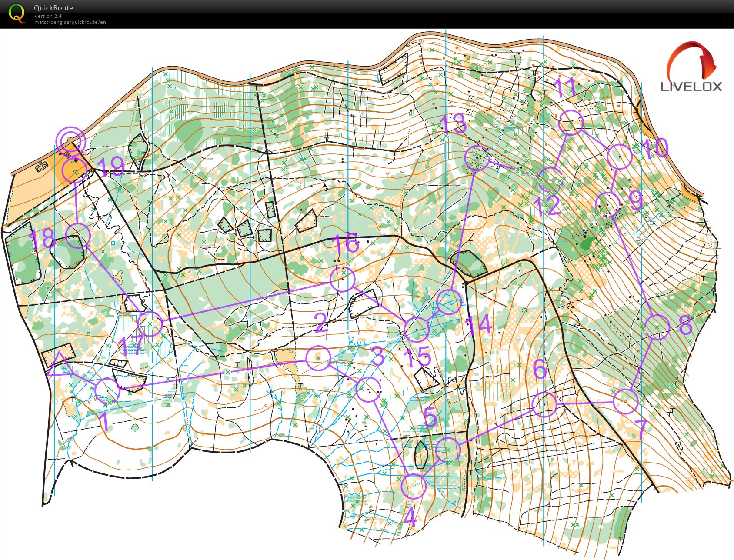This screenshot has height=560, width=734.
Task: Click the purple number label 16
Action: coord(346,243)
